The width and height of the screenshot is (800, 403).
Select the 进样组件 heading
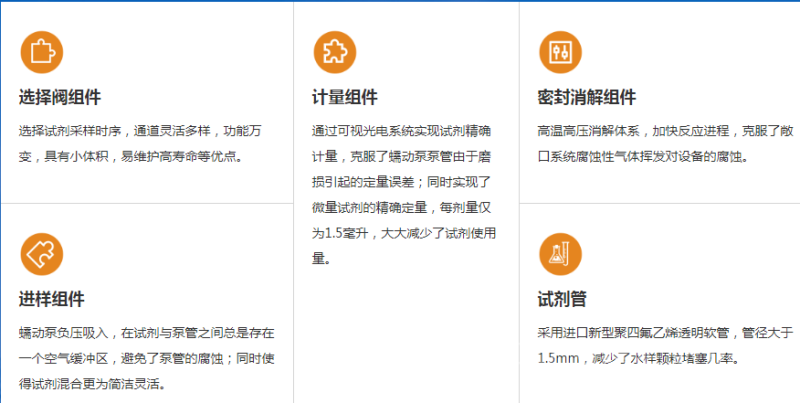point(52,299)
